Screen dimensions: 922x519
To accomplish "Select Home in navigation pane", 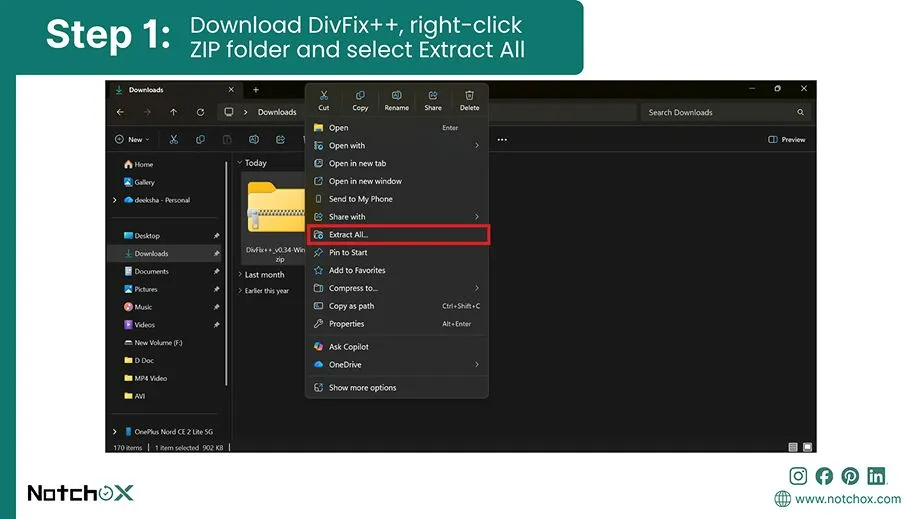I will 139,165.
